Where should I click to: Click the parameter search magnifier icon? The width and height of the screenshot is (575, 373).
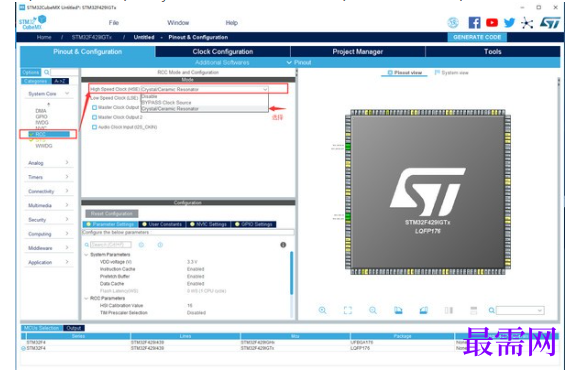(87, 245)
